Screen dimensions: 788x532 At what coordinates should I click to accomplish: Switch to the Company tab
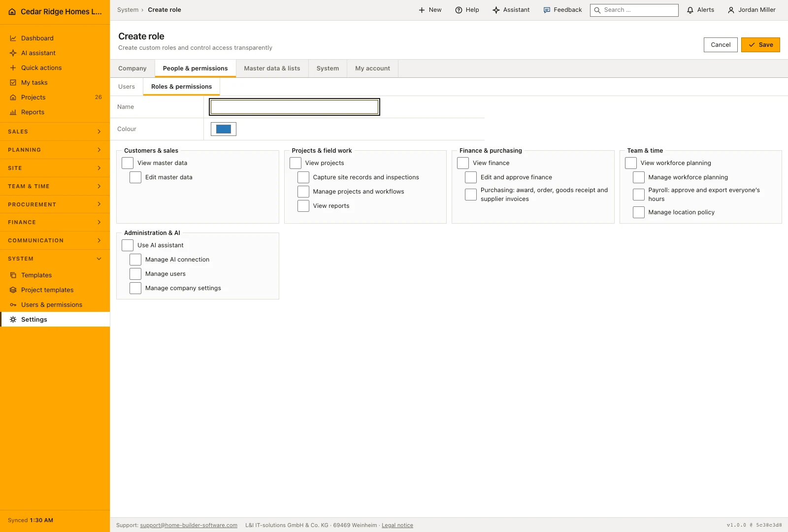click(132, 68)
